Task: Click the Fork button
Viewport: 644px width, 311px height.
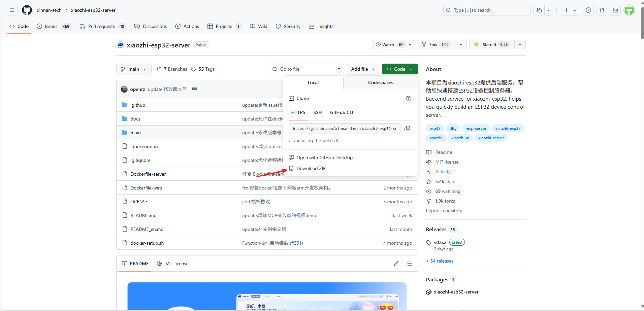Action: click(436, 44)
